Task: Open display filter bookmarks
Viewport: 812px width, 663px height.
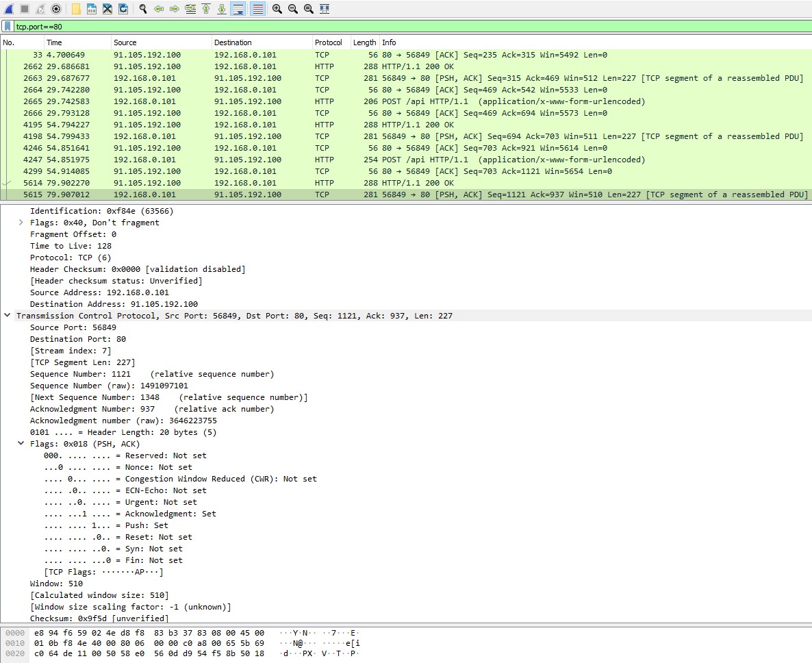Action: (8, 27)
